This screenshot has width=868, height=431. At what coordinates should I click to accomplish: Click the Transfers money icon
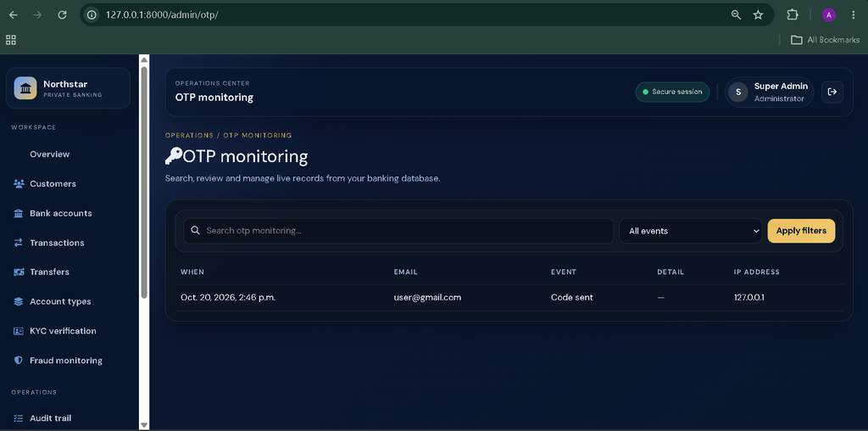(19, 272)
